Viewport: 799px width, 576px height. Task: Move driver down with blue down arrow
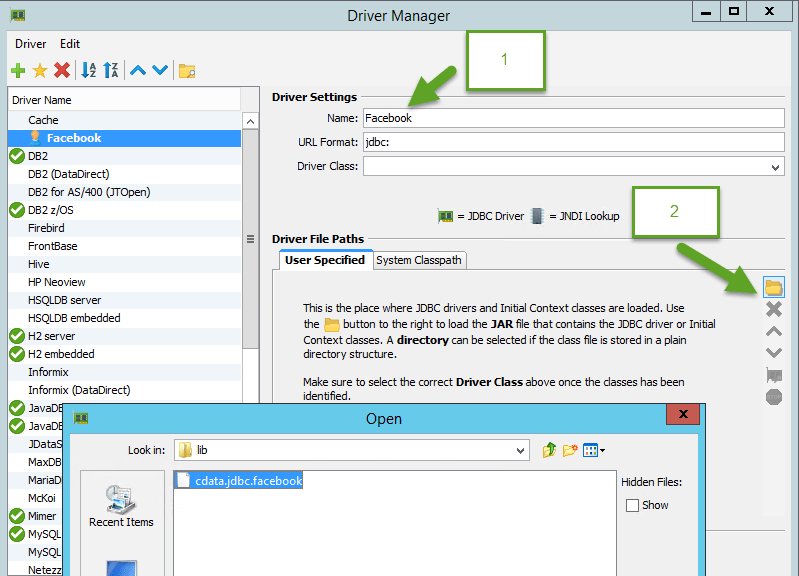[x=160, y=70]
